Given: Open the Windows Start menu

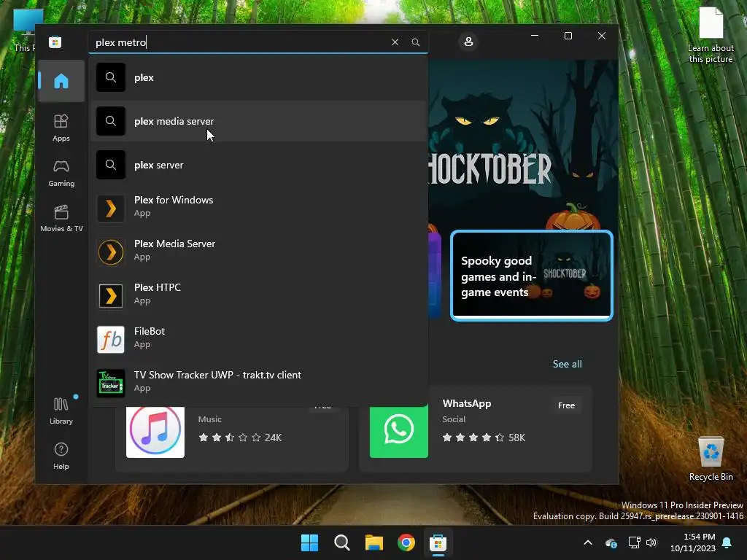Looking at the screenshot, I should pyautogui.click(x=309, y=542).
